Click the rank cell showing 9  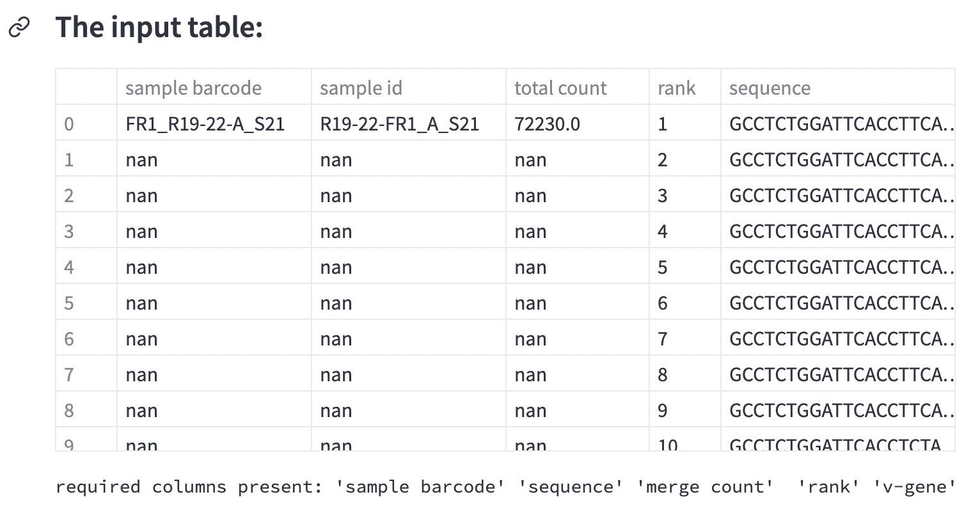click(663, 410)
